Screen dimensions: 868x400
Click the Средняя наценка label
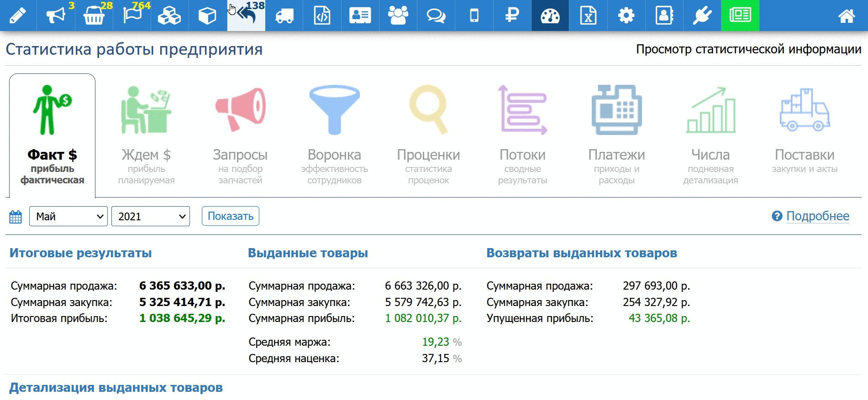(x=294, y=358)
